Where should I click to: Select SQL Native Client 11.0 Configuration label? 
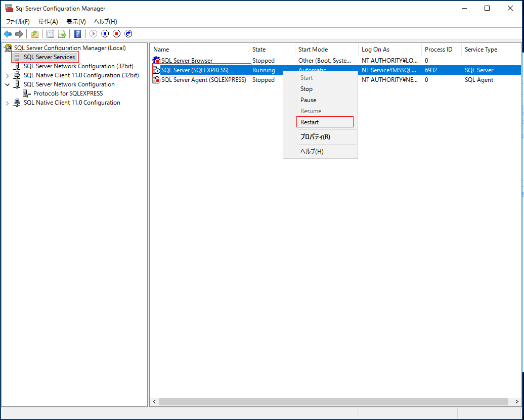point(72,103)
